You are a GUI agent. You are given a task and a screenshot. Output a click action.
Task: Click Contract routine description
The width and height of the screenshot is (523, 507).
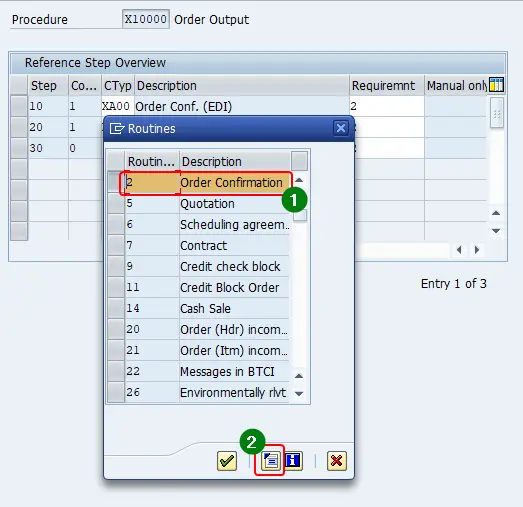235,245
